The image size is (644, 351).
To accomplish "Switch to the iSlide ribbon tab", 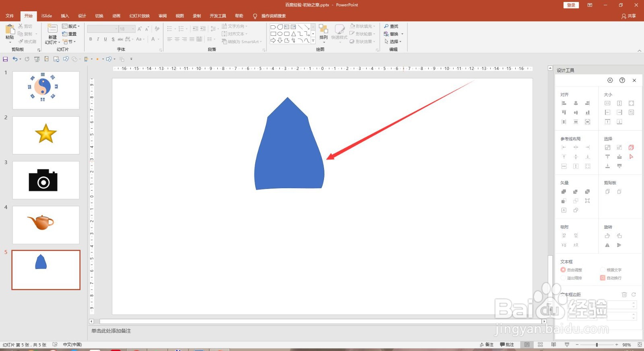I will click(47, 16).
